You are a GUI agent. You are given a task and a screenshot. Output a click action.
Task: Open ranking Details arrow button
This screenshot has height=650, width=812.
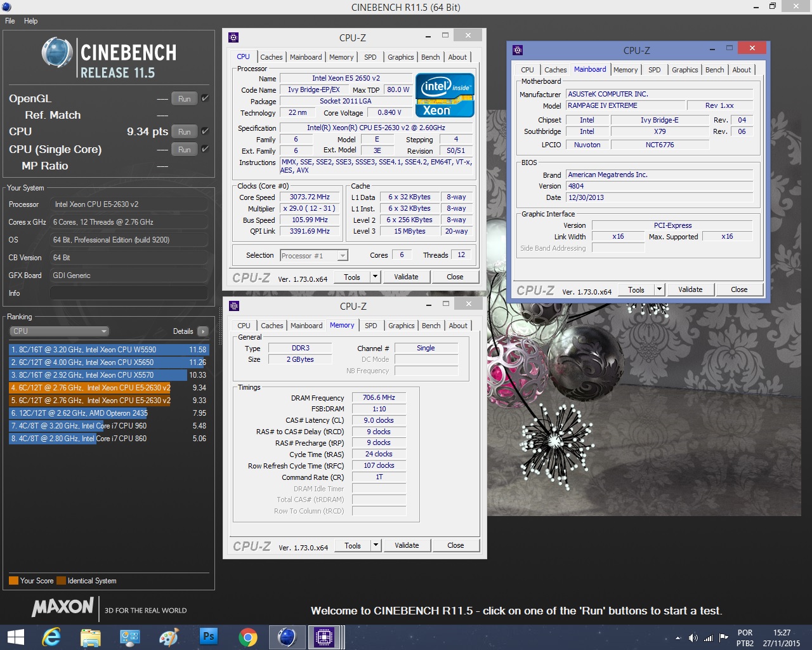[x=203, y=331]
